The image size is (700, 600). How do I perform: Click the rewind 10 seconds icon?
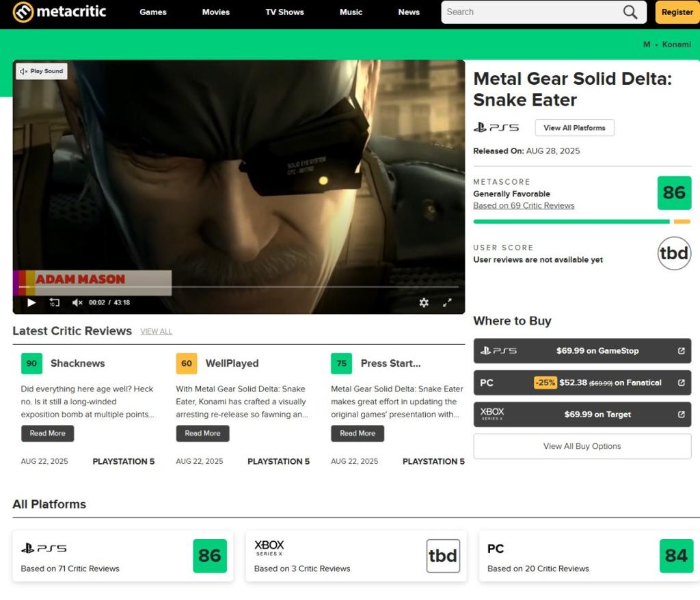[x=55, y=302]
